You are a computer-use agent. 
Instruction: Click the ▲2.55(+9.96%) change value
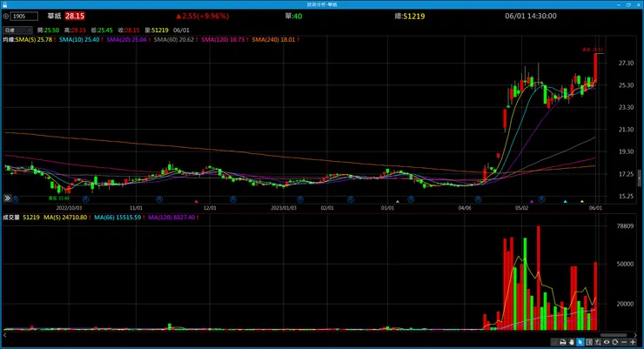[202, 16]
